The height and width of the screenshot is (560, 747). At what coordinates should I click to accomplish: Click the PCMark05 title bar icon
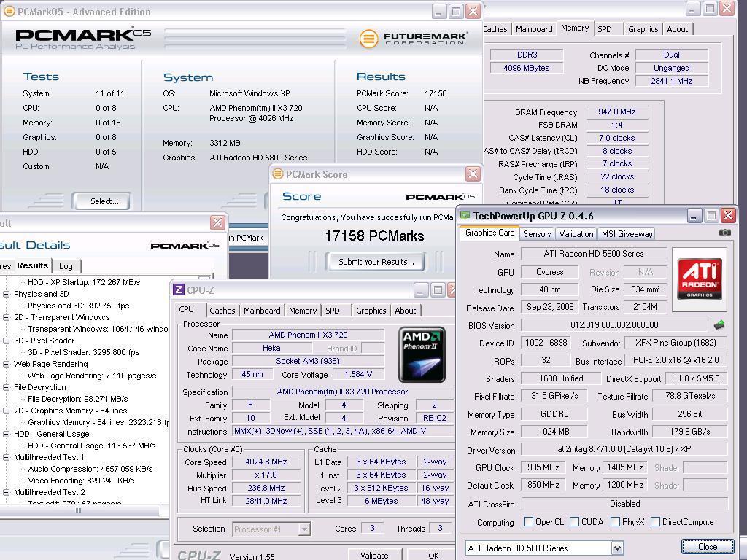click(x=9, y=12)
